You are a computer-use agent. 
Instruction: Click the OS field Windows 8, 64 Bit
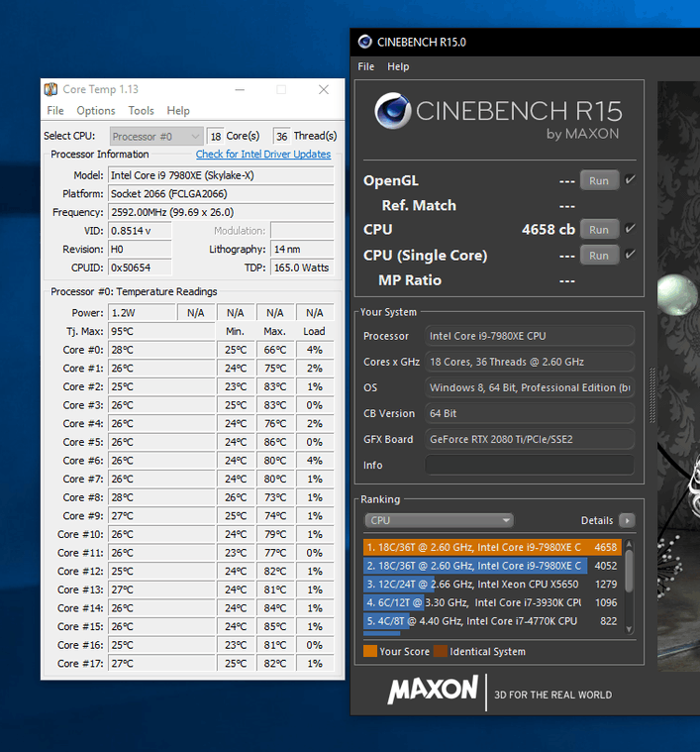530,387
